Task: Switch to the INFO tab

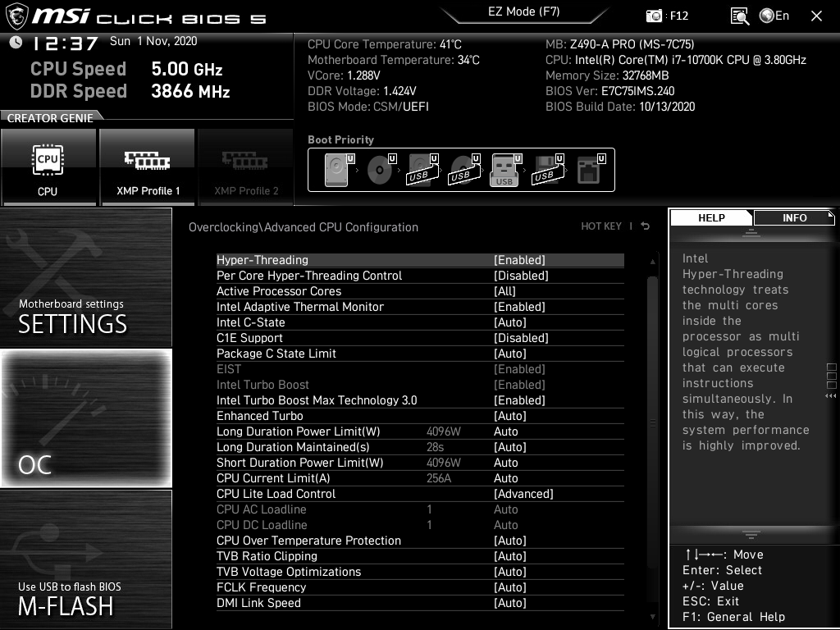Action: pos(794,218)
